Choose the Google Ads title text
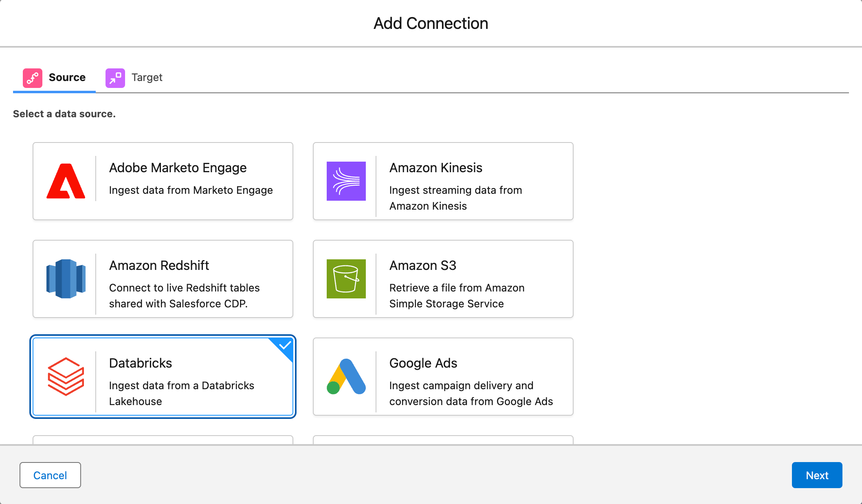Screen dimensions: 862x504 pos(423,363)
